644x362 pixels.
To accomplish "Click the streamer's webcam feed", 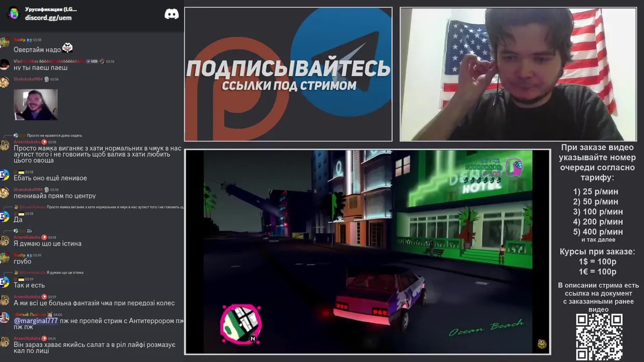I will click(x=518, y=74).
